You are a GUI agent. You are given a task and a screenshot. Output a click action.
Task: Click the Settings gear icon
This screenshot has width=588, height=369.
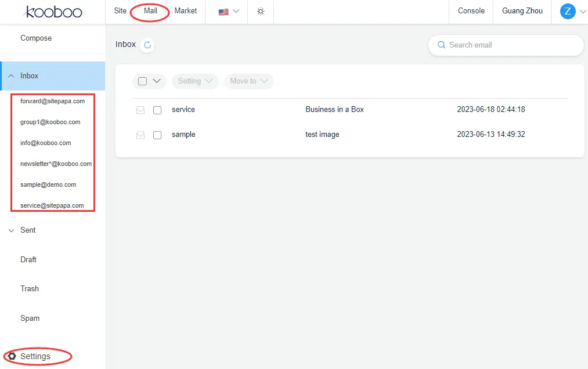click(x=12, y=356)
